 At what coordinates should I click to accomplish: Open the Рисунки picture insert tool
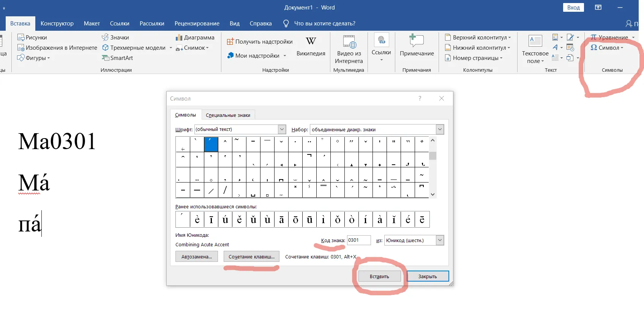tap(32, 38)
